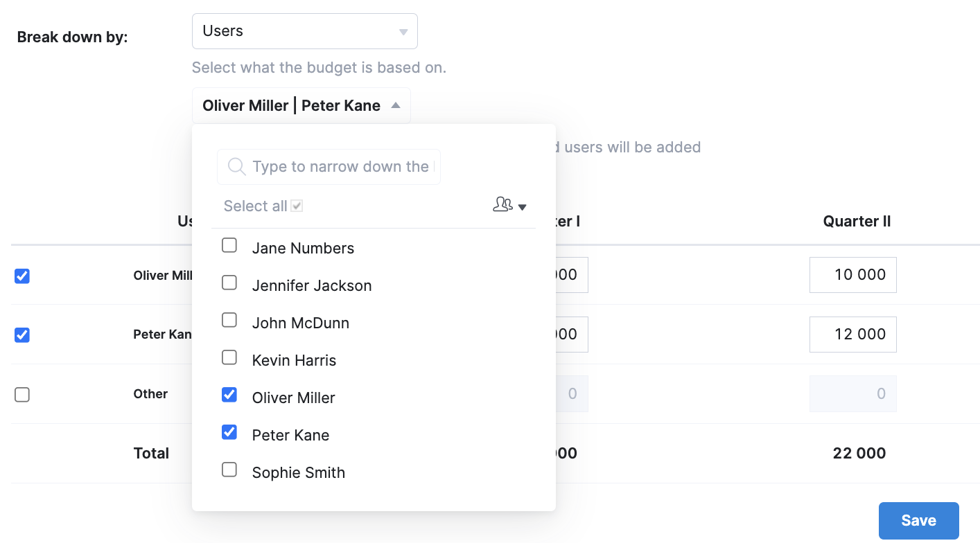Enable the Other row checkbox
Viewport: 980px width, 543px height.
coord(22,395)
